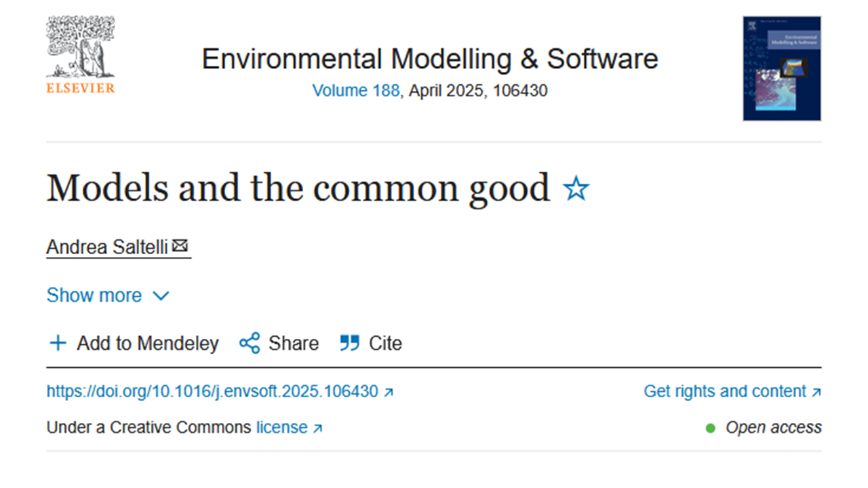The height and width of the screenshot is (488, 868).
Task: Click the envelope icon next to Andrea Saltelli
Action: (x=180, y=246)
